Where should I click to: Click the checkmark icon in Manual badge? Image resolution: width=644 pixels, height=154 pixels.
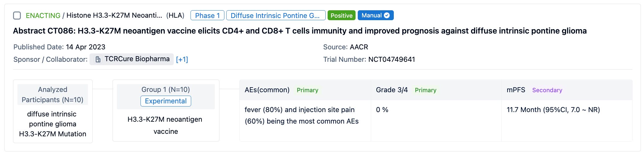[387, 16]
